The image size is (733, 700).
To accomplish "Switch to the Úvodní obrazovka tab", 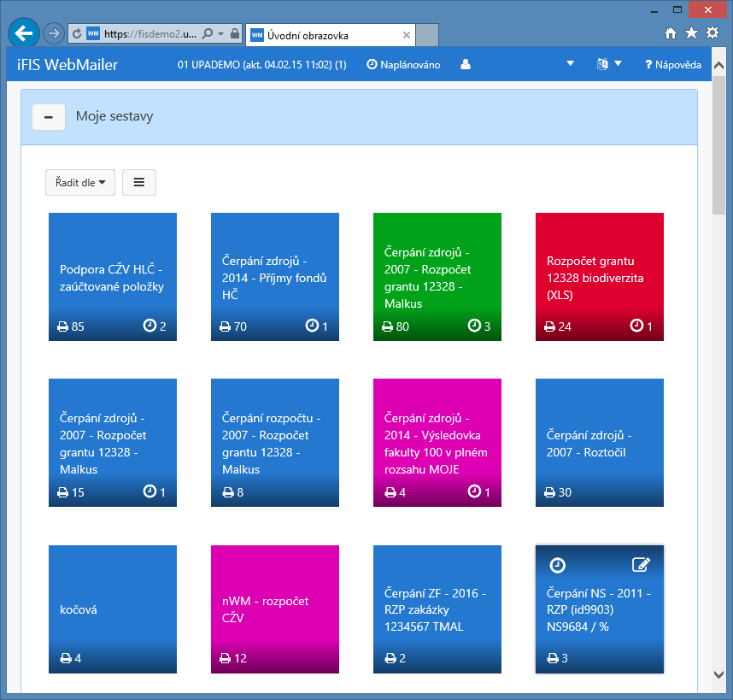I will 331,35.
